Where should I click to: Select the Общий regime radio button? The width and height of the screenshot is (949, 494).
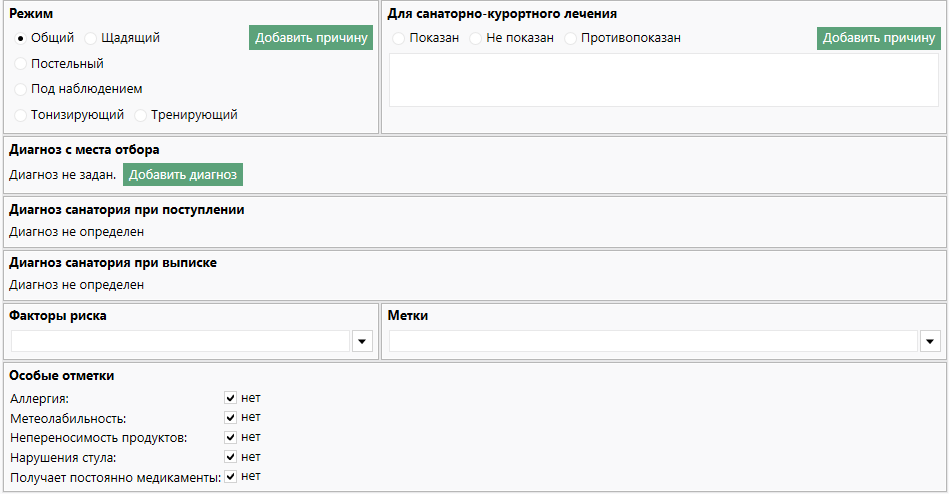click(x=20, y=38)
